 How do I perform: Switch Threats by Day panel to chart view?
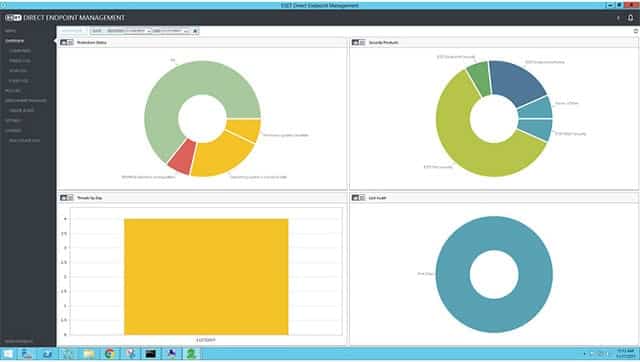pyautogui.click(x=64, y=198)
